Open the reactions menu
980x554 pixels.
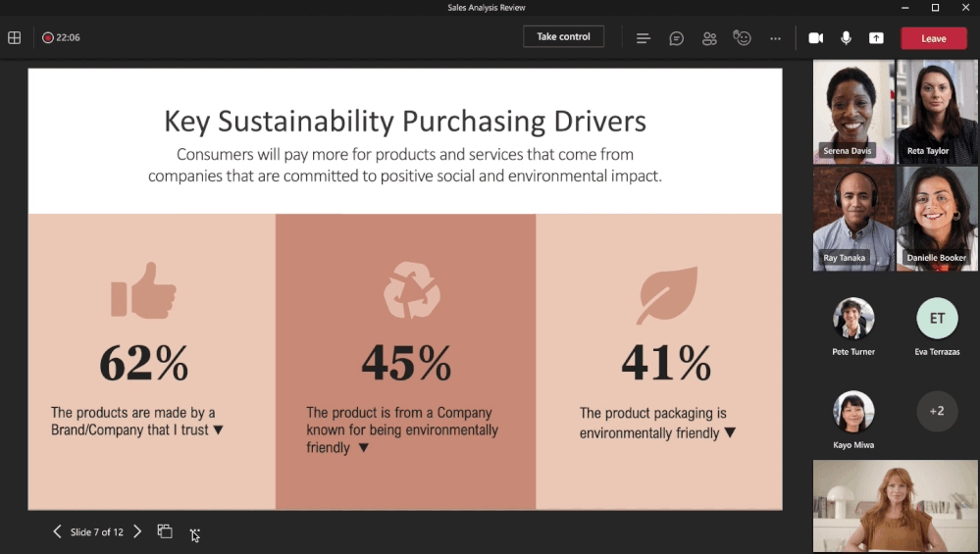coord(743,38)
